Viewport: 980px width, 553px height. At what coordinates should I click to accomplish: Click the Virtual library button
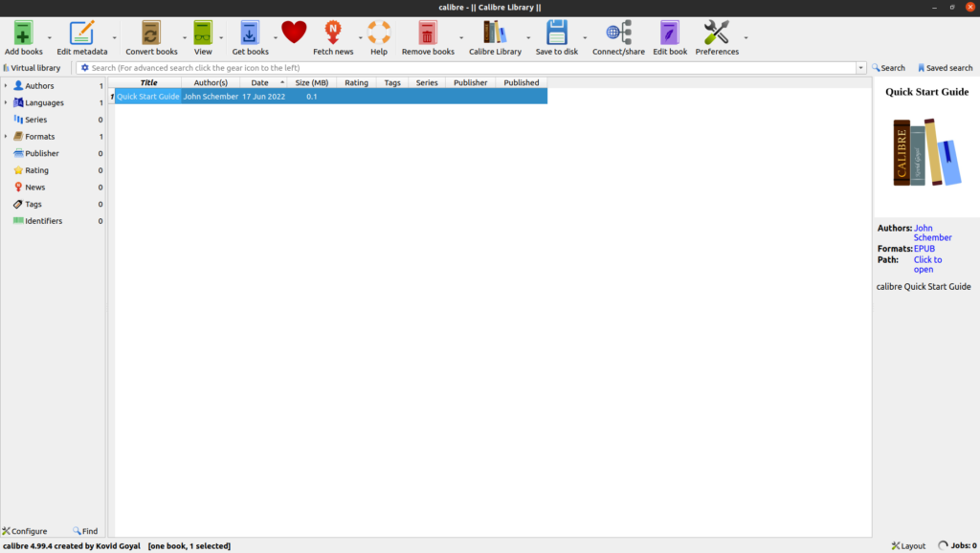coord(32,68)
